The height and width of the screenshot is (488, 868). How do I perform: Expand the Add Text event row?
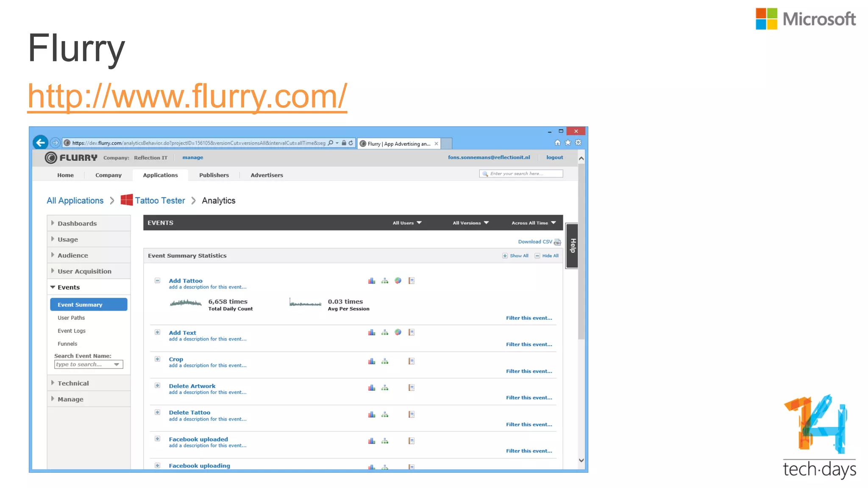pyautogui.click(x=157, y=333)
